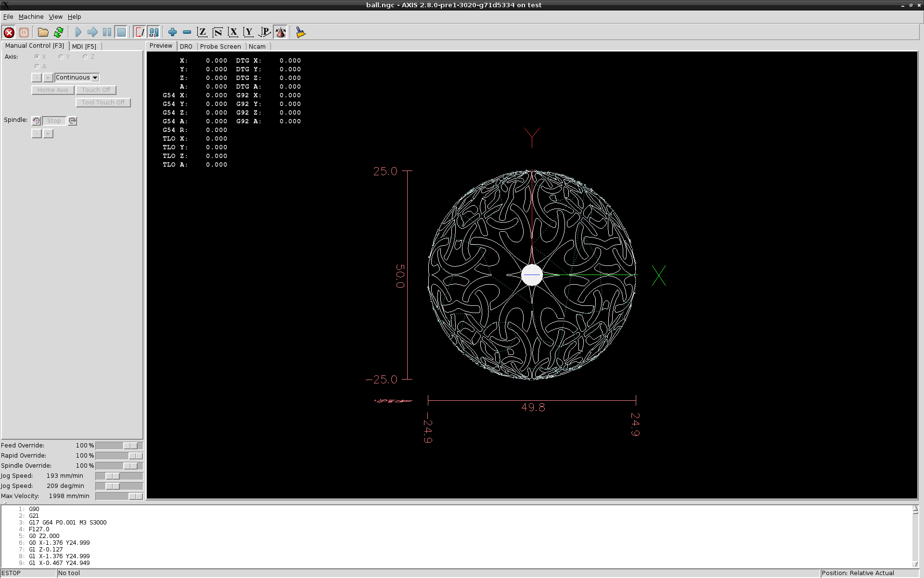Select the Z top view icon
The image size is (924, 578).
[202, 32]
